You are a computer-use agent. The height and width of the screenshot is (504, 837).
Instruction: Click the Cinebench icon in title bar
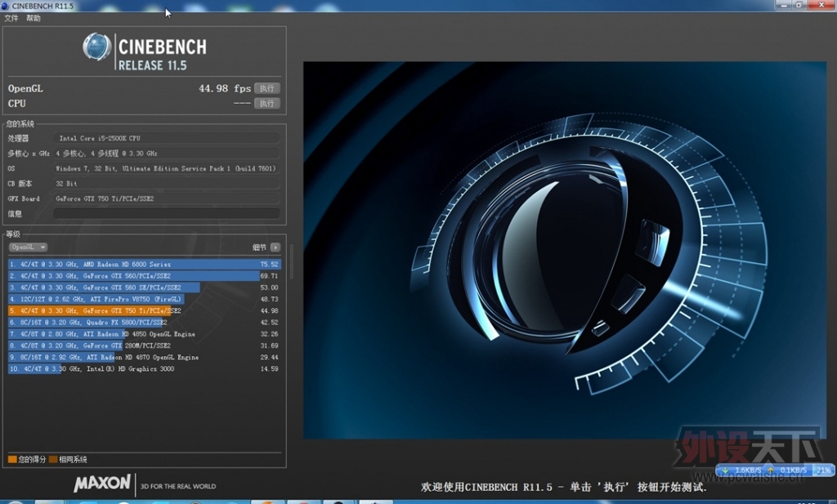click(x=5, y=6)
